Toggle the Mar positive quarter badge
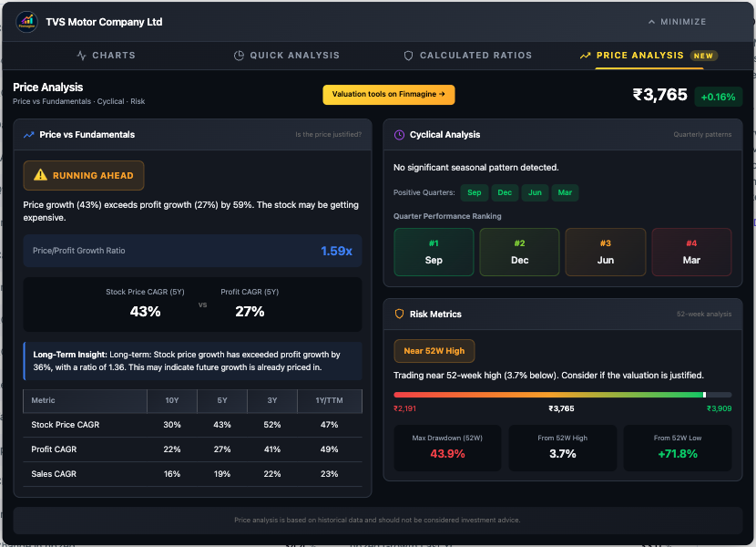Image resolution: width=756 pixels, height=547 pixels. [x=565, y=192]
